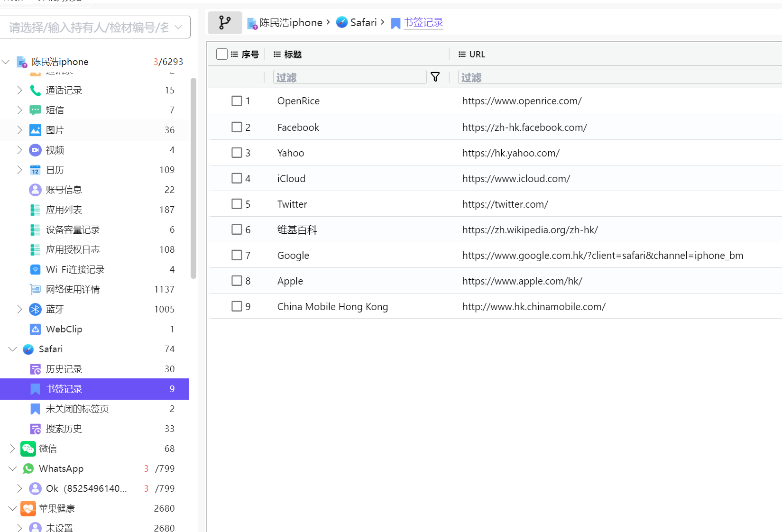
Task: Check the box for row 6 维基百科
Action: point(237,229)
